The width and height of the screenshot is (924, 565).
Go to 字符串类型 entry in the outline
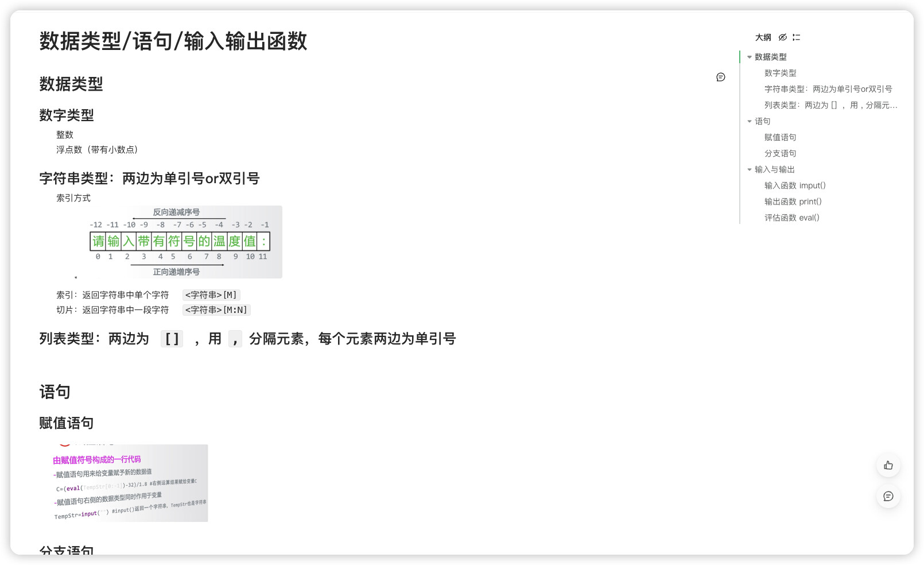point(828,89)
